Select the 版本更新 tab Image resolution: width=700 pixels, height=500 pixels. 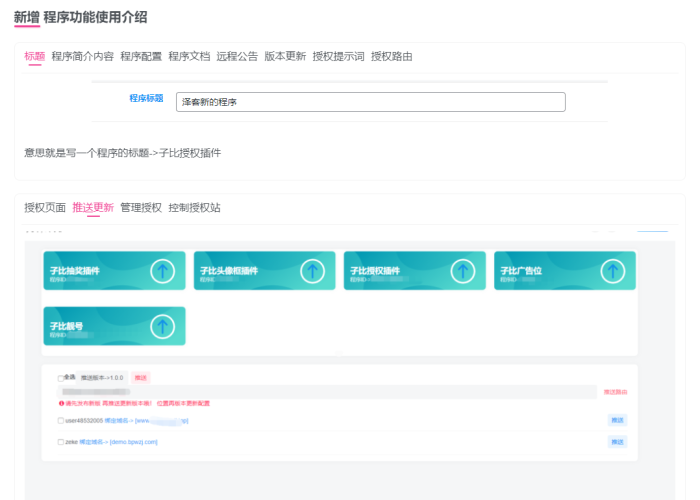(285, 56)
